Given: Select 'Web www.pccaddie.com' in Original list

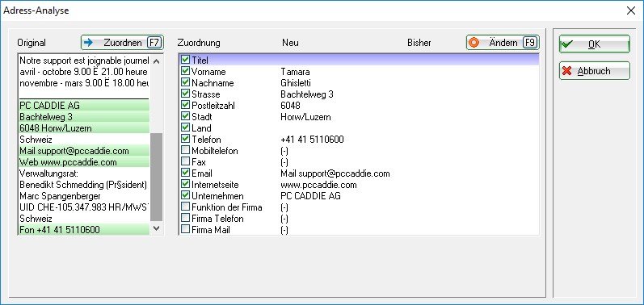Looking at the screenshot, I should click(x=84, y=162).
